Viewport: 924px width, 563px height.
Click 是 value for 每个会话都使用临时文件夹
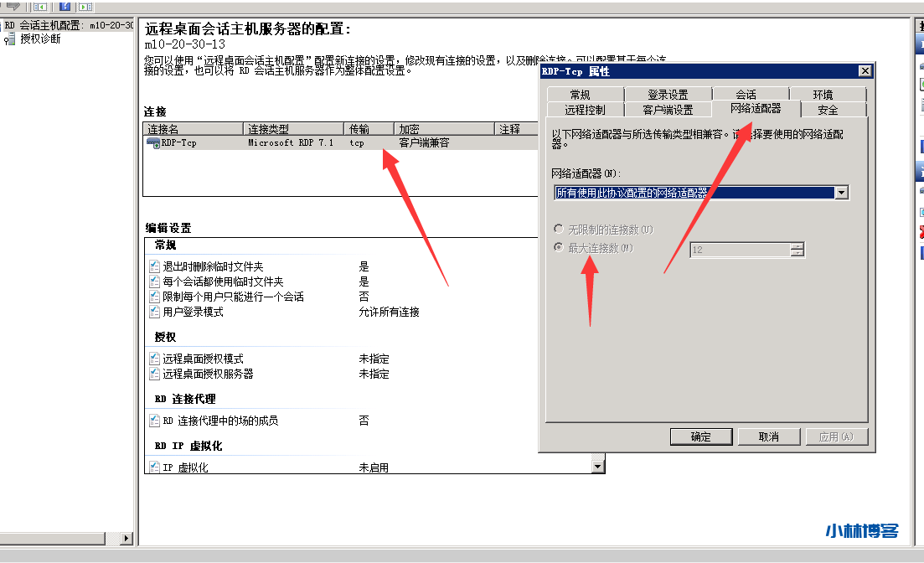(x=364, y=281)
